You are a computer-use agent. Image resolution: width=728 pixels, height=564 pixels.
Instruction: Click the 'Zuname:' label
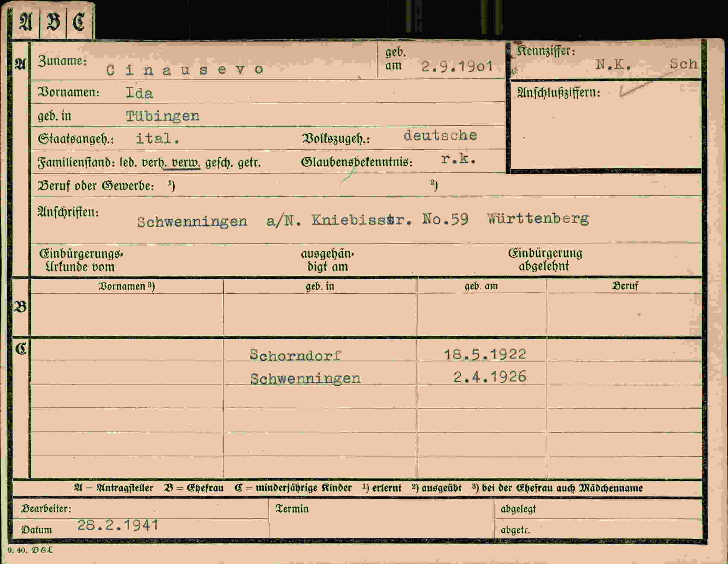62,61
